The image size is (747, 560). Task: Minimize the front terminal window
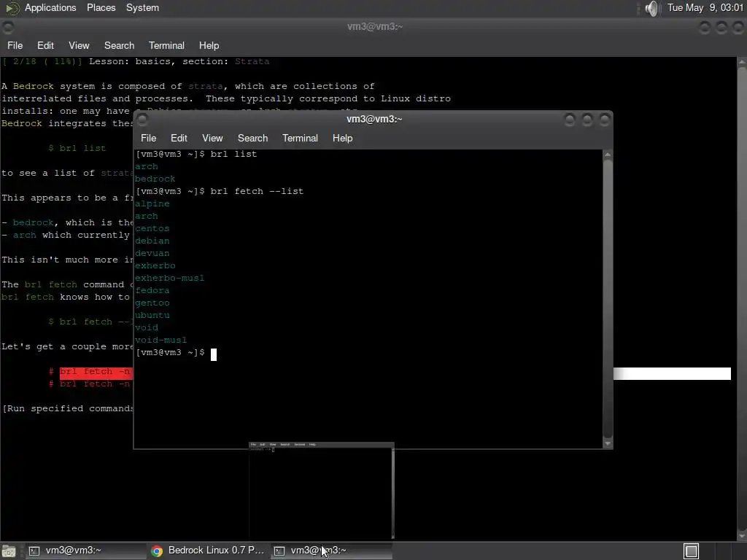tap(569, 120)
